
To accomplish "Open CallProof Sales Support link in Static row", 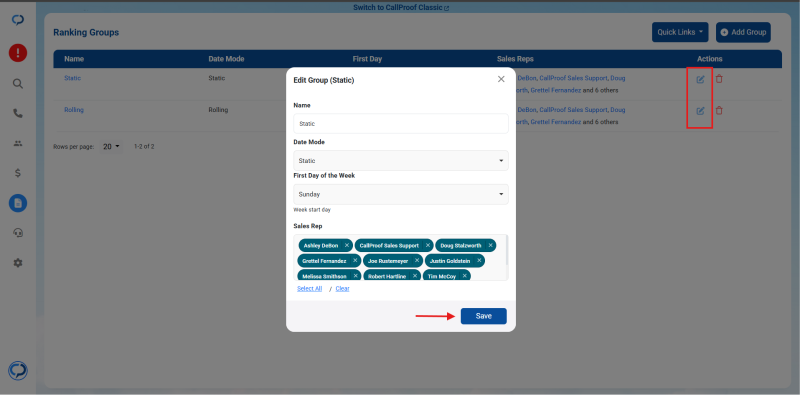I will click(573, 78).
